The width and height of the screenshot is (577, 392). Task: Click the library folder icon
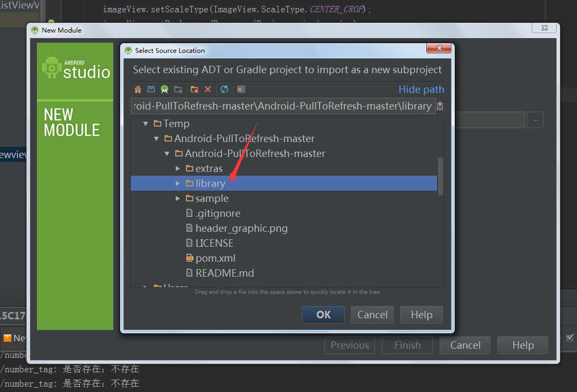[x=190, y=183]
